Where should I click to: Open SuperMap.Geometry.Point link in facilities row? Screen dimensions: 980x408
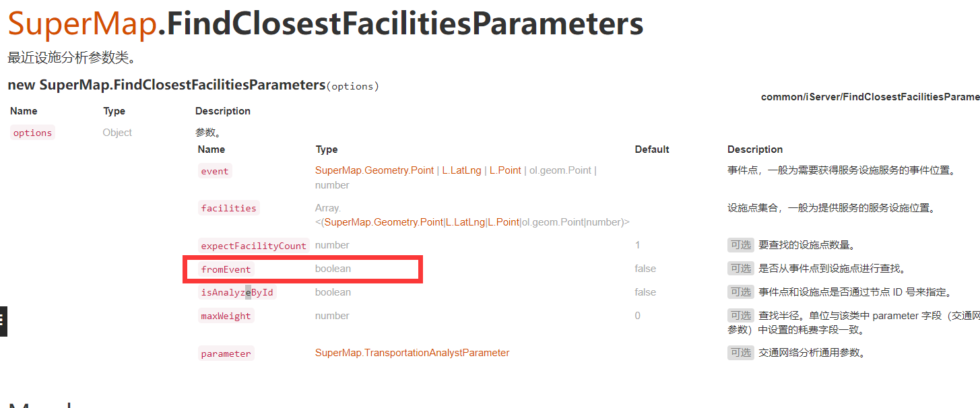pos(383,222)
